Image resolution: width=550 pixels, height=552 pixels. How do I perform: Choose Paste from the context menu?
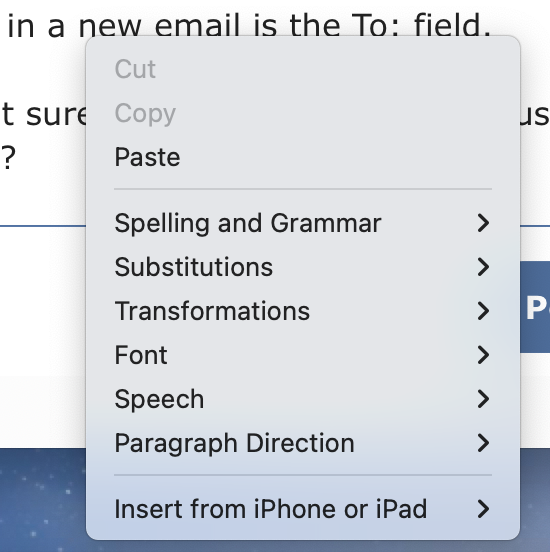pyautogui.click(x=303, y=157)
